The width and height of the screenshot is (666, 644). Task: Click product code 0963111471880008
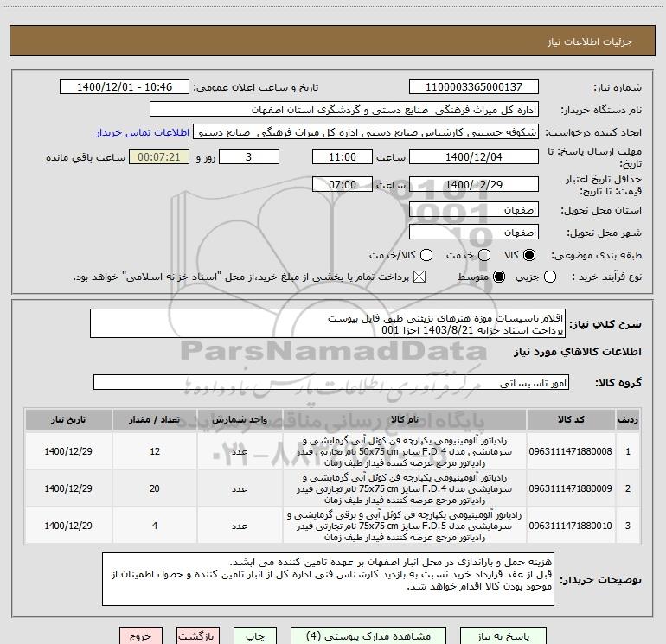click(570, 451)
